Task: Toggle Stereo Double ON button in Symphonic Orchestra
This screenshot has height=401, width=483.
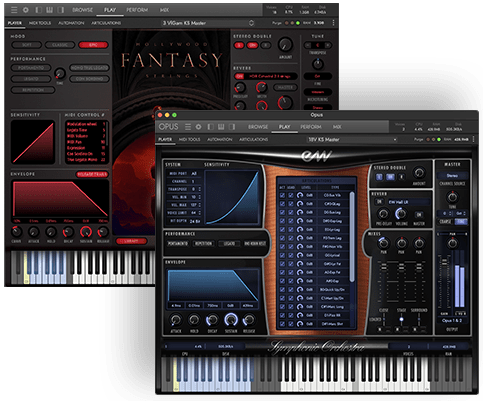Action: tap(390, 177)
